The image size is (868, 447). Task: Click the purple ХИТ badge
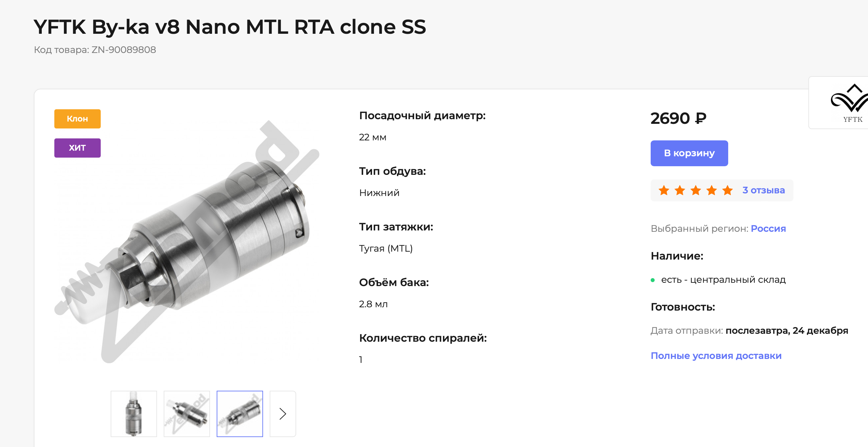click(77, 148)
